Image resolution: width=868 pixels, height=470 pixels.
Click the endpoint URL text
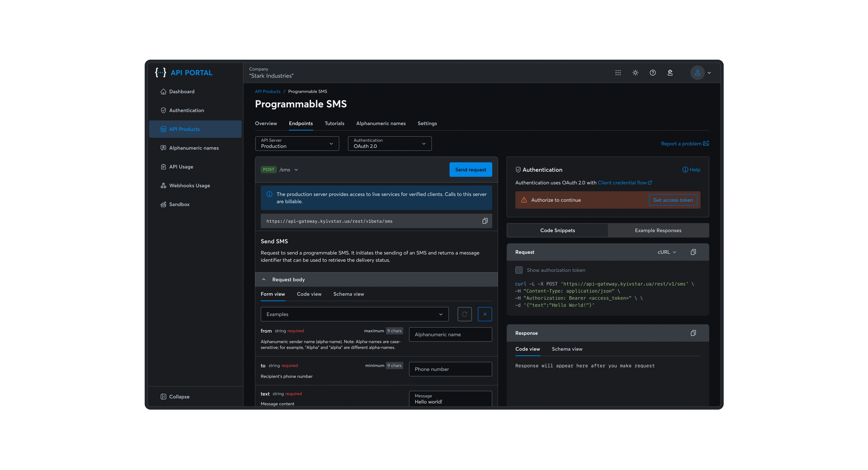pyautogui.click(x=329, y=221)
